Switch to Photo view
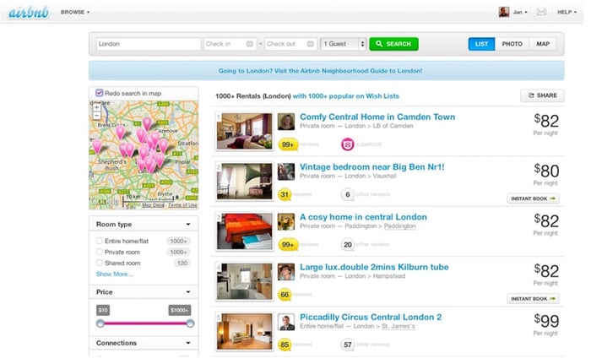 tap(512, 44)
